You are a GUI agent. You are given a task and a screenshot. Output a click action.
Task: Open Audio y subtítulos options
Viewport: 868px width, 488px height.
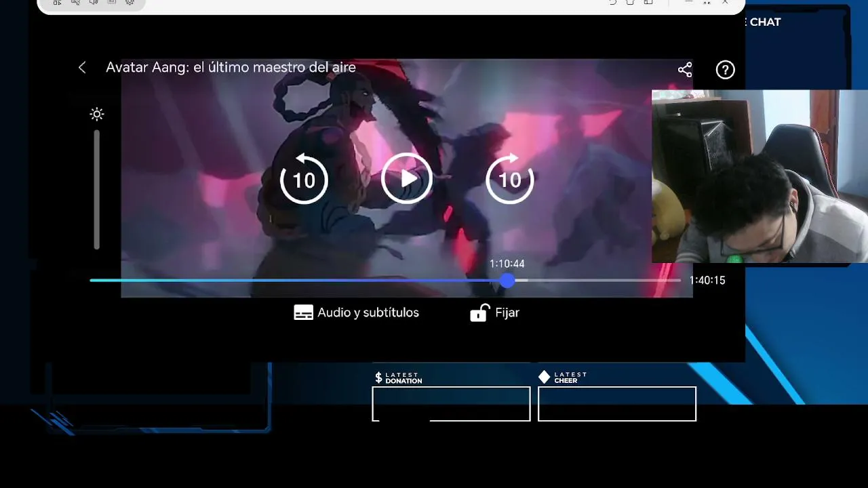tap(356, 312)
